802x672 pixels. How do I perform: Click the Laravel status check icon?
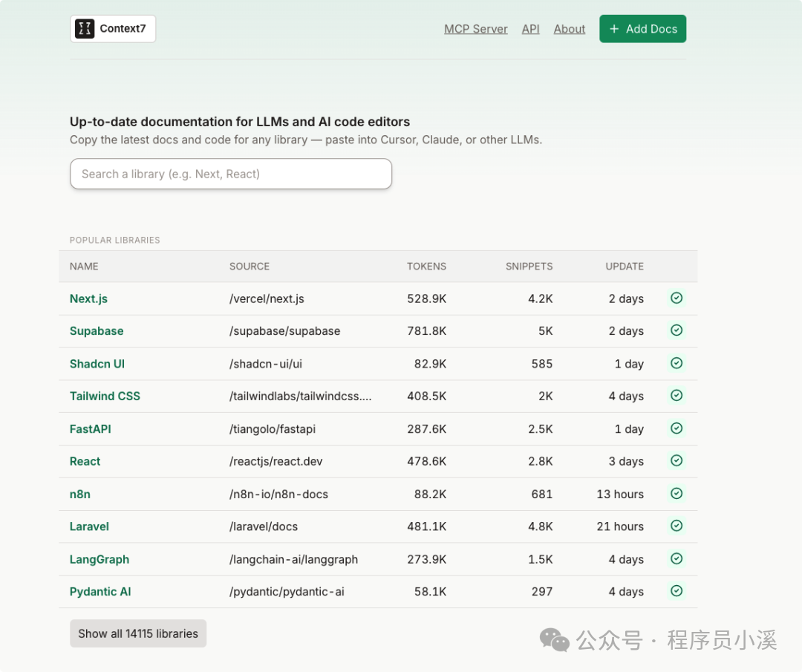pyautogui.click(x=677, y=526)
